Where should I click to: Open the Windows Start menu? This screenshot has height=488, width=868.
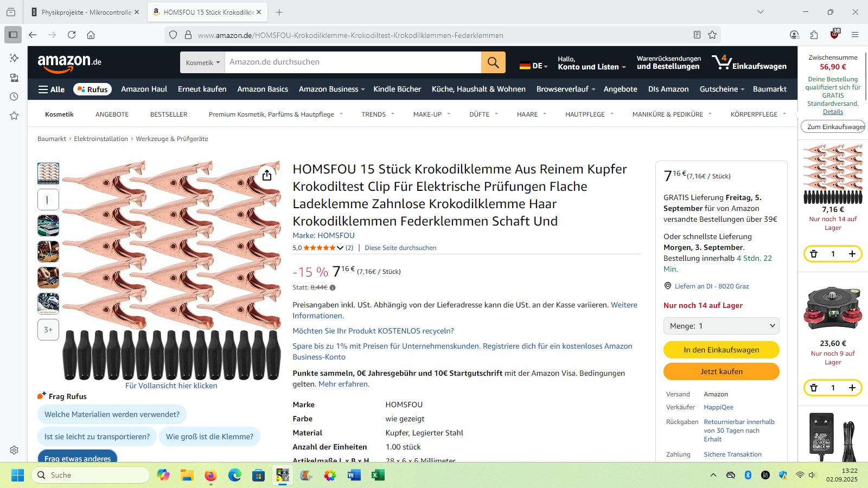click(x=17, y=476)
